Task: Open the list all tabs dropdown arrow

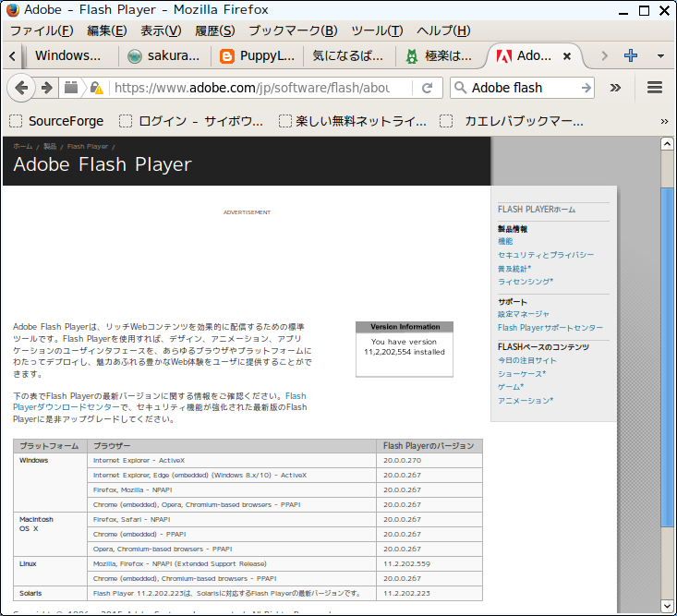Action: (660, 55)
